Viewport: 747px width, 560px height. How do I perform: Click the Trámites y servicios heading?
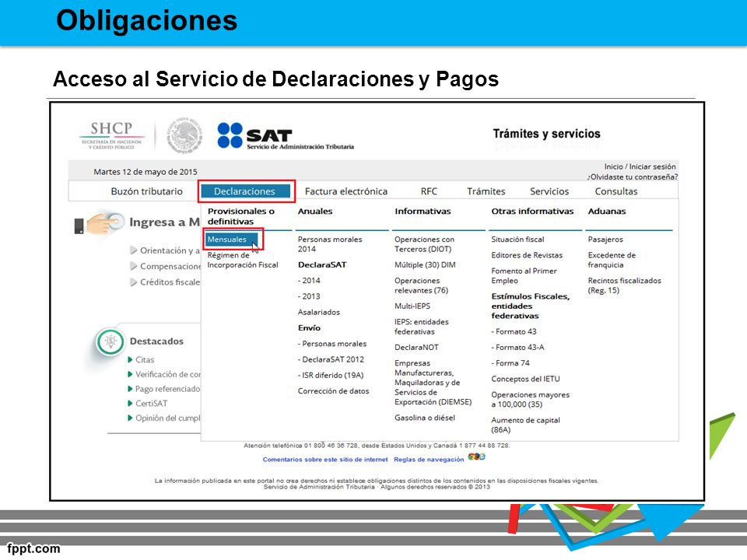click(x=546, y=134)
